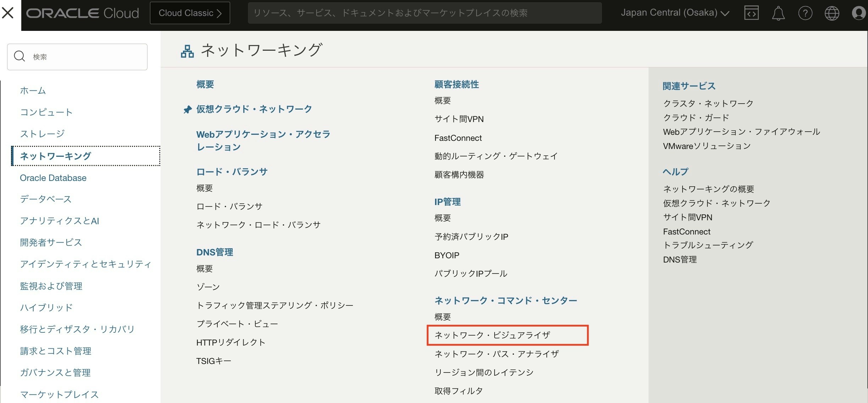Open the Cloud Shell developer tools icon
The image size is (868, 403).
tap(751, 13)
